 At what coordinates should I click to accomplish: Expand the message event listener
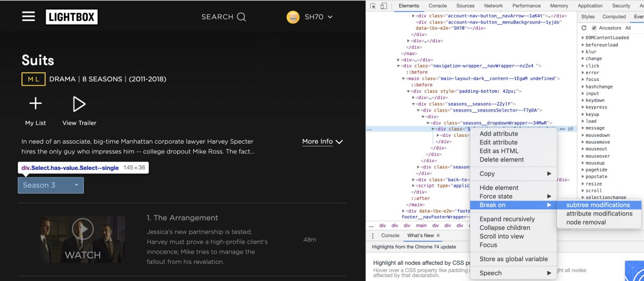coord(583,129)
